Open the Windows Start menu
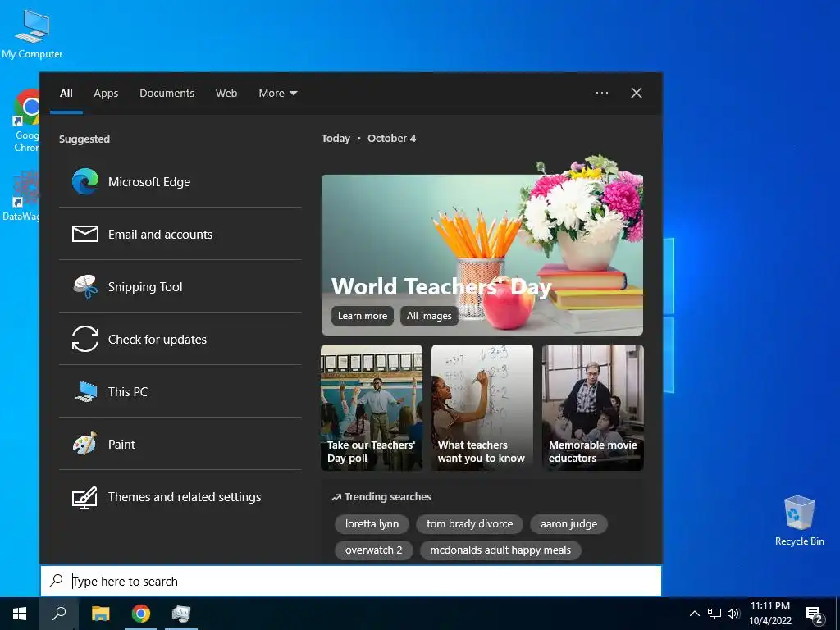 pos(20,614)
